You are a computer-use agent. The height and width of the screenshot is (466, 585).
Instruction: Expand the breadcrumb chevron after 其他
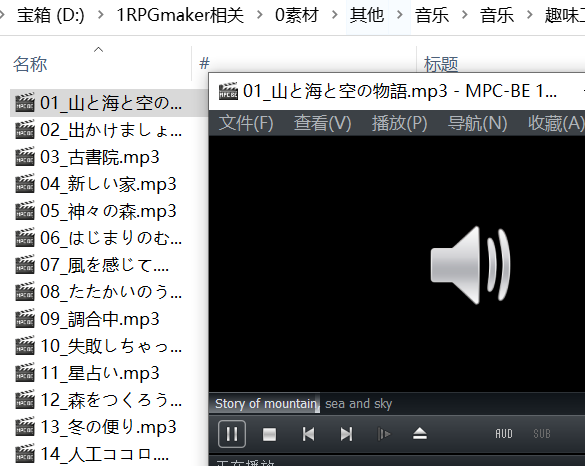pyautogui.click(x=400, y=15)
